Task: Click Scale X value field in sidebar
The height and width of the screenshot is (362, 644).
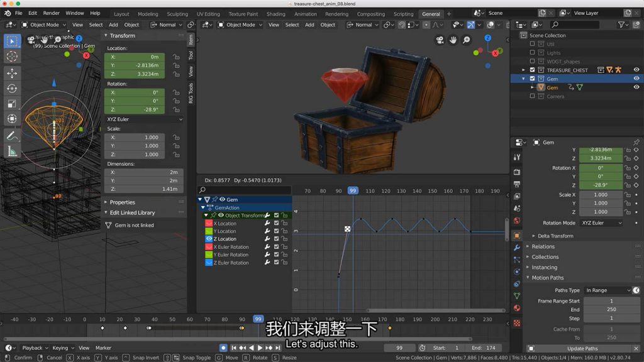Action: click(x=135, y=138)
